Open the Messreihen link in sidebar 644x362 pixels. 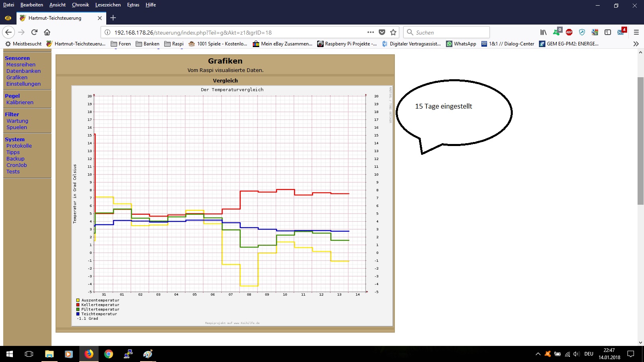click(x=21, y=64)
